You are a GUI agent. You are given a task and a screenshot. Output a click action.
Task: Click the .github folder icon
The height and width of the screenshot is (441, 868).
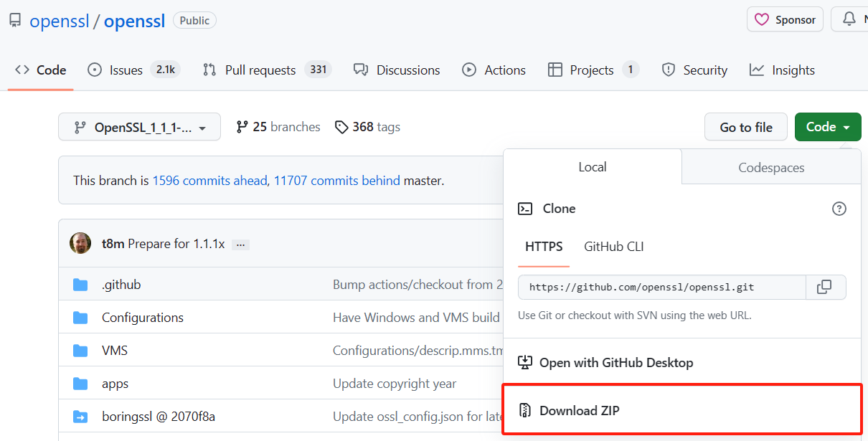click(80, 285)
